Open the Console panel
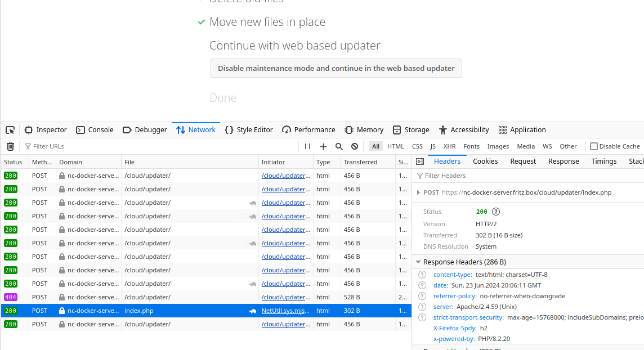 [x=95, y=130]
